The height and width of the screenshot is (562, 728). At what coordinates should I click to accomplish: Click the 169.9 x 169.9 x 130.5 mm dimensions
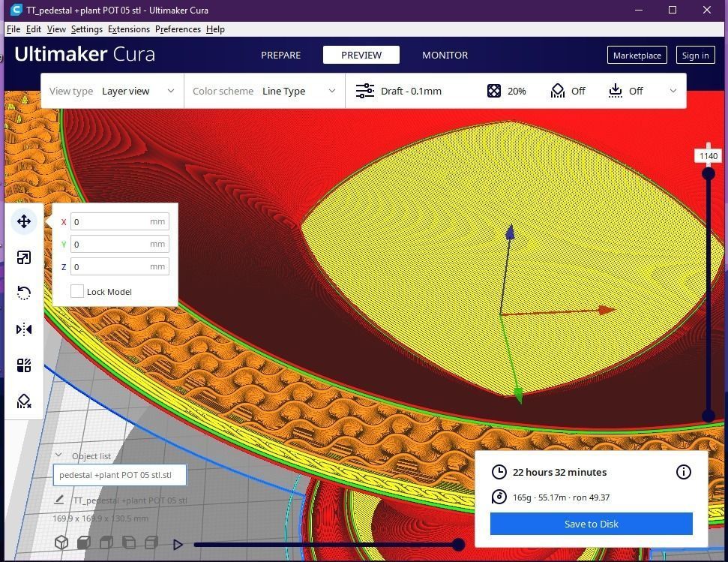(100, 518)
